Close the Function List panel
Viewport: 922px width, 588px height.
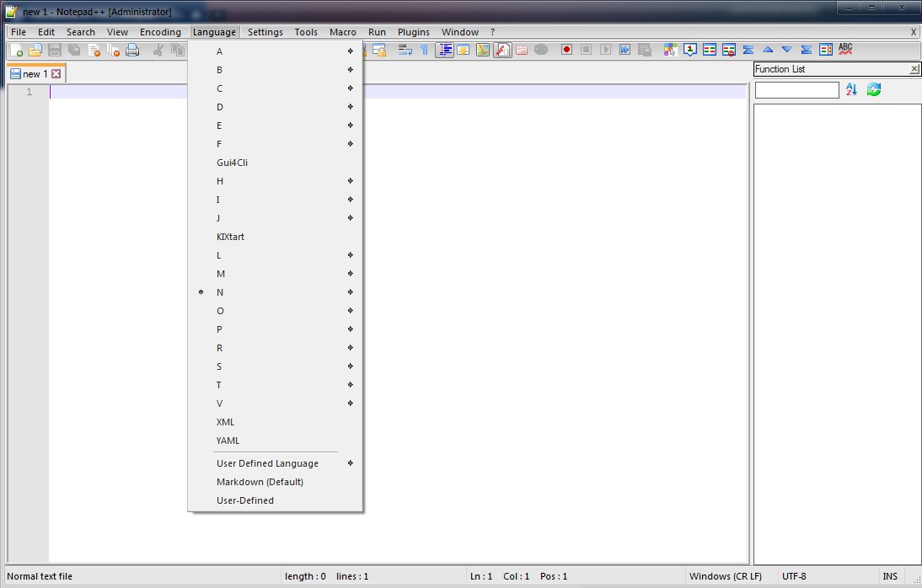(914, 69)
